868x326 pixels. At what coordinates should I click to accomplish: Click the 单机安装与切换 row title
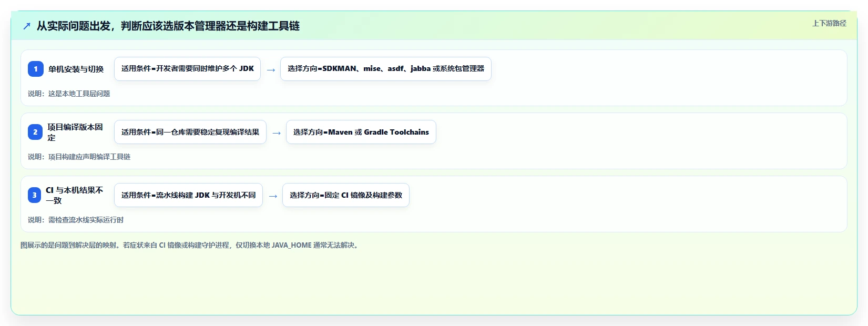point(76,69)
